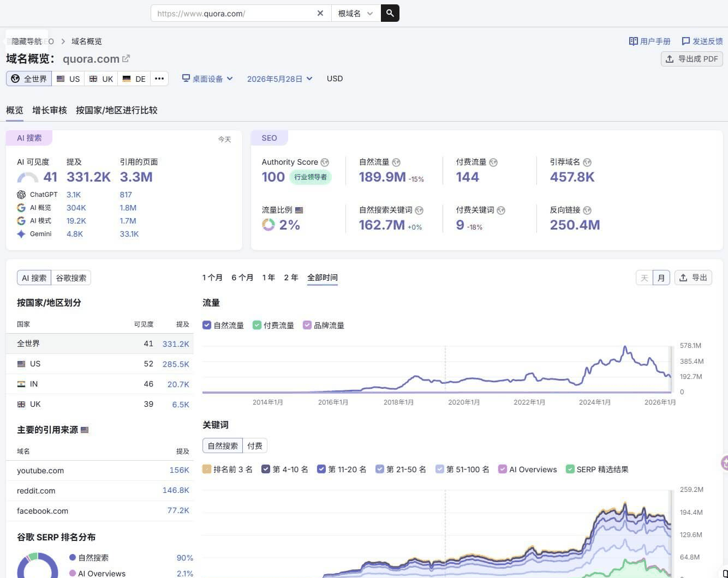This screenshot has height=578, width=728.
Task: Open the youtube.com citation source
Action: [40, 471]
